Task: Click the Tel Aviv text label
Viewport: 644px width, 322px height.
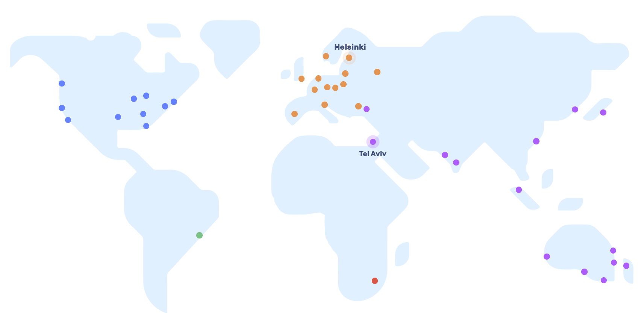Action: point(373,153)
